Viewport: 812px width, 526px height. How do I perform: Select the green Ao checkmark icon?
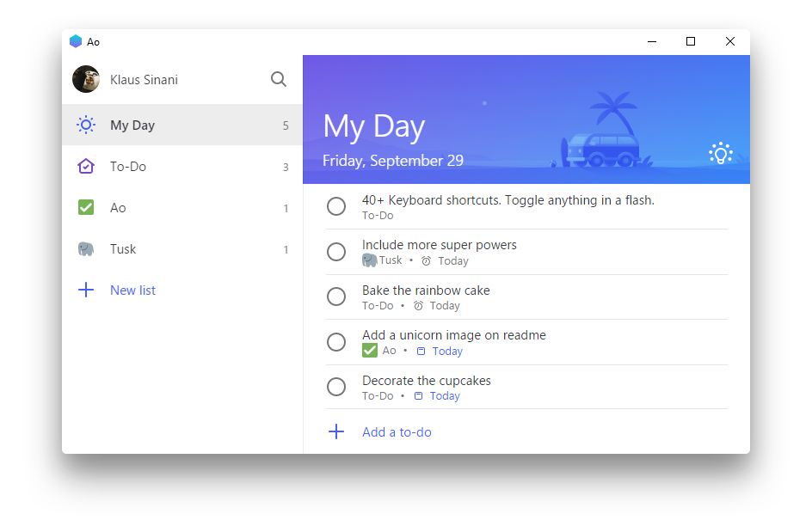[x=86, y=207]
